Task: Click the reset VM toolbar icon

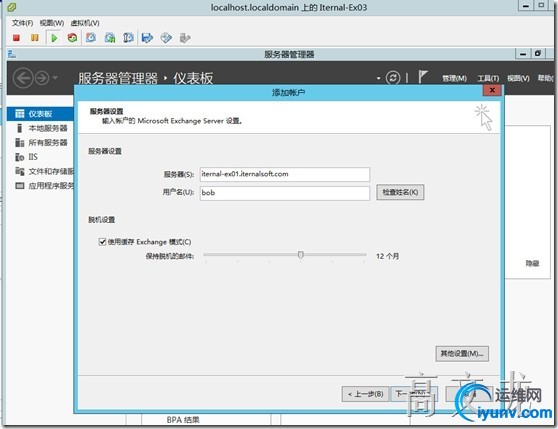Action: tap(73, 38)
